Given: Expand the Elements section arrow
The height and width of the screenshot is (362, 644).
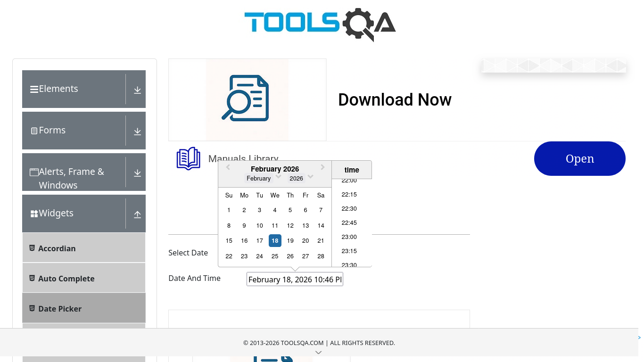Looking at the screenshot, I should tap(137, 90).
